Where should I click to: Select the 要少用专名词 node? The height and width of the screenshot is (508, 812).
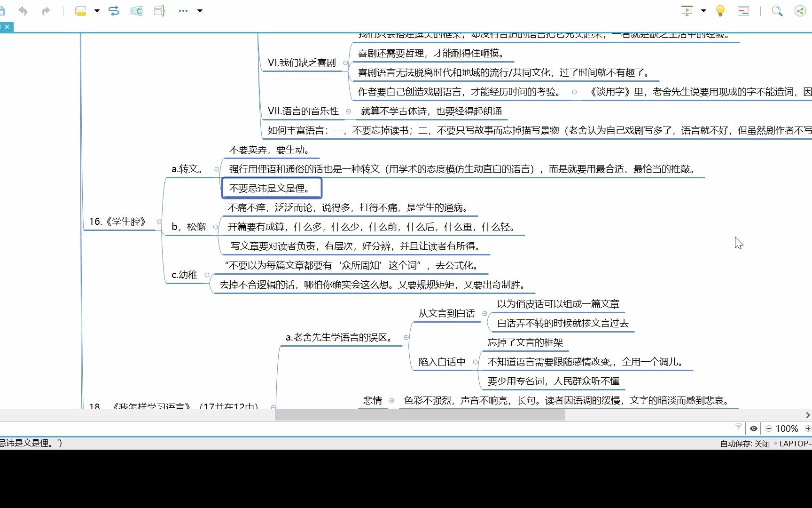(x=553, y=381)
